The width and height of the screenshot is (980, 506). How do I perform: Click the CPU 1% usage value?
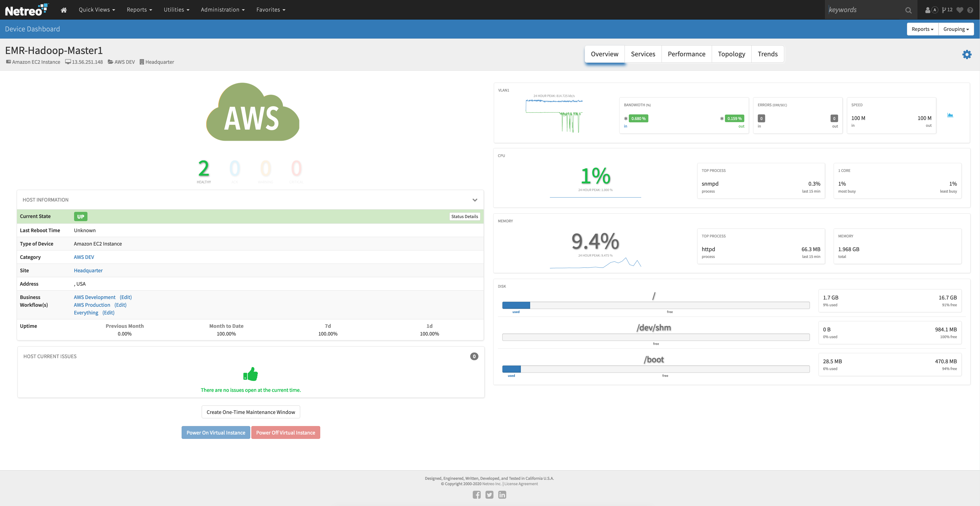point(595,176)
